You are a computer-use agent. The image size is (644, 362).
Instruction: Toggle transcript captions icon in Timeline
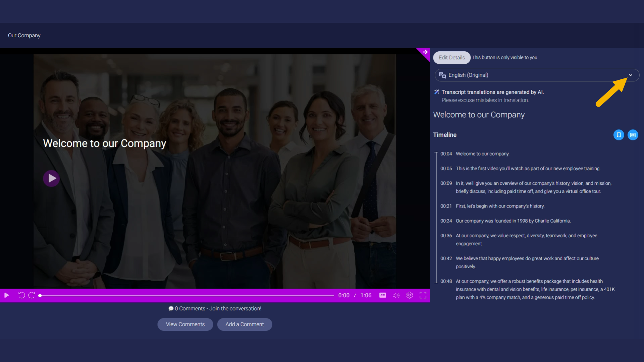633,135
